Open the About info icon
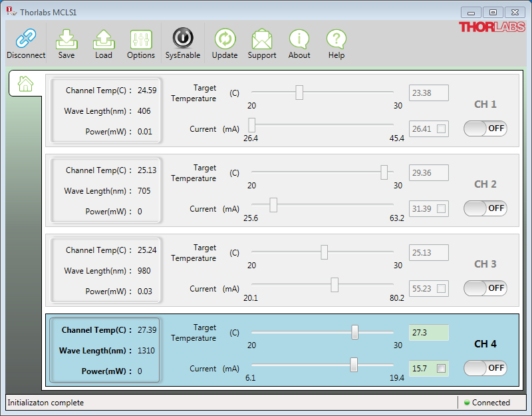 (x=299, y=39)
